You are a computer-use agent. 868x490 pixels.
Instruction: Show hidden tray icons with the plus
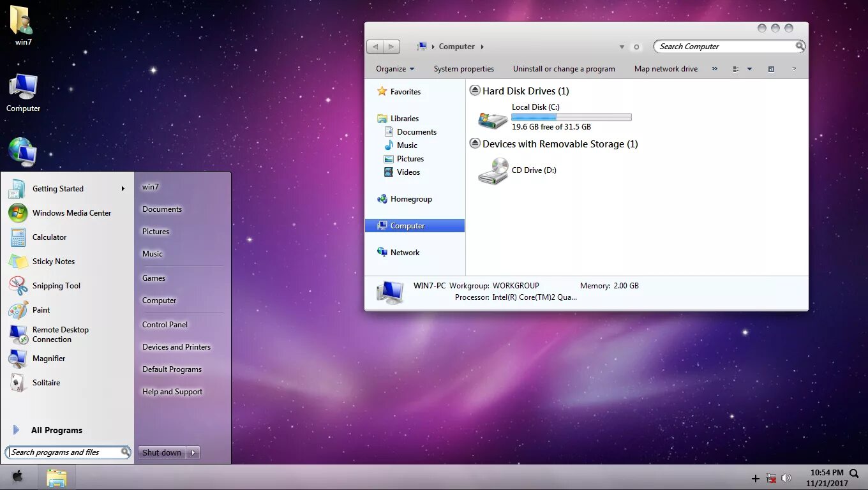[x=756, y=479]
